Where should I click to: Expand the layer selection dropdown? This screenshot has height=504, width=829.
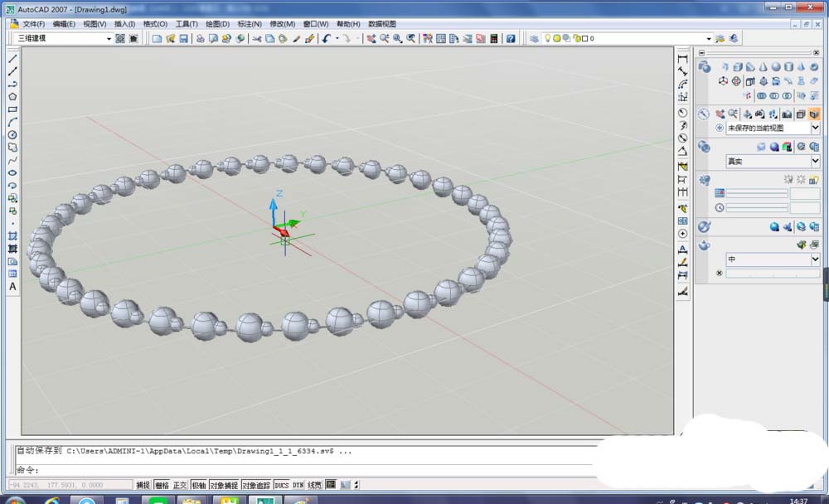point(709,38)
